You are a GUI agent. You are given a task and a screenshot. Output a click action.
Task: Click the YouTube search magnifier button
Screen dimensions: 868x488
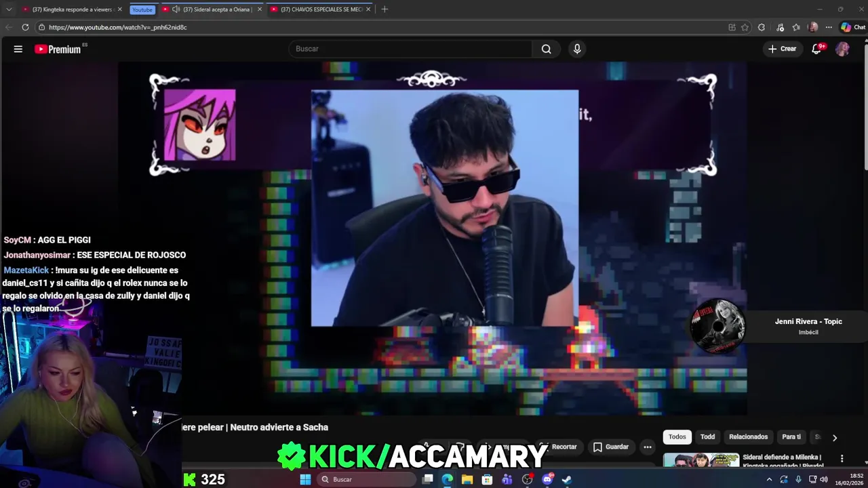[x=547, y=49]
